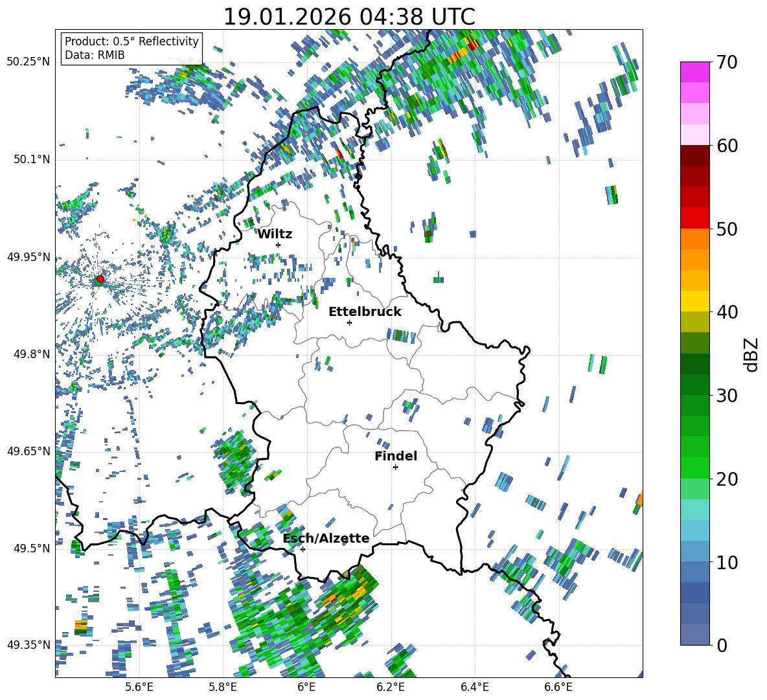Click the Esch/Alzette station cross marker
The width and height of the screenshot is (767, 700).
[x=303, y=549]
